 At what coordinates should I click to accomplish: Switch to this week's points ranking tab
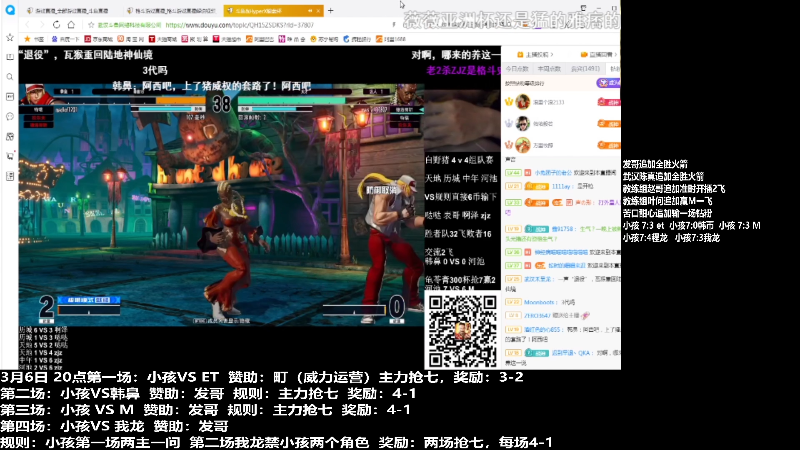click(x=549, y=69)
